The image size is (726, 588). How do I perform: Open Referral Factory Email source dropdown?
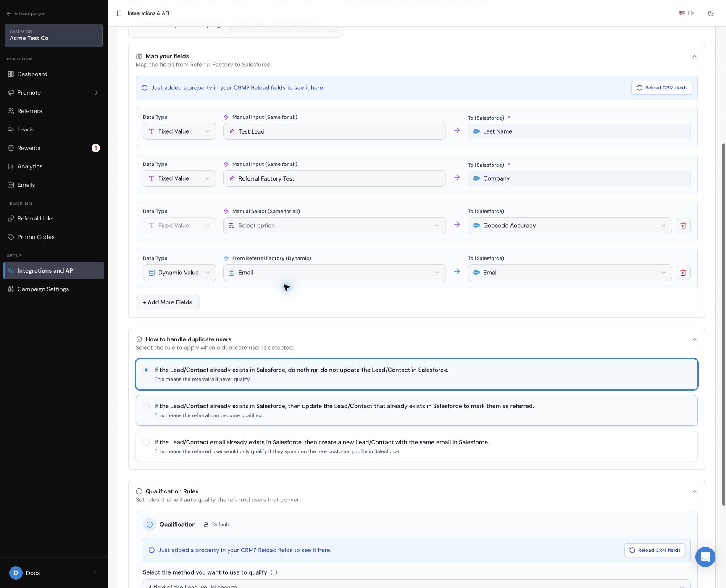[334, 273]
